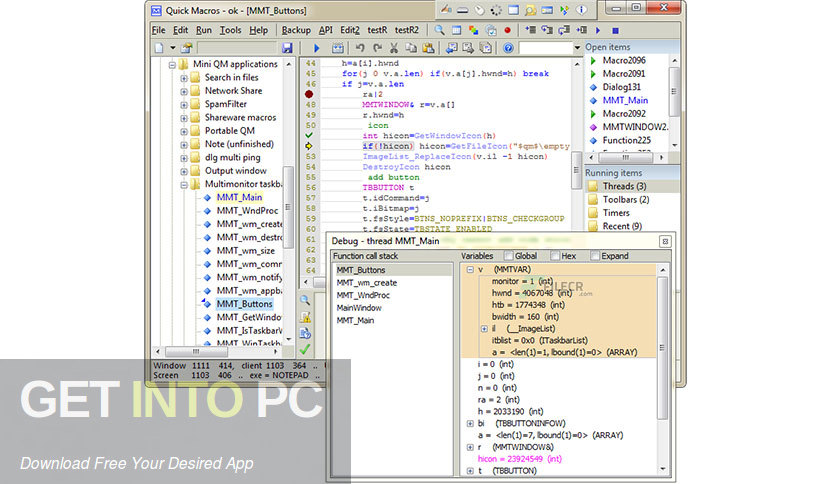Open Dialog131 in Open items list
836x484 pixels.
tap(622, 87)
